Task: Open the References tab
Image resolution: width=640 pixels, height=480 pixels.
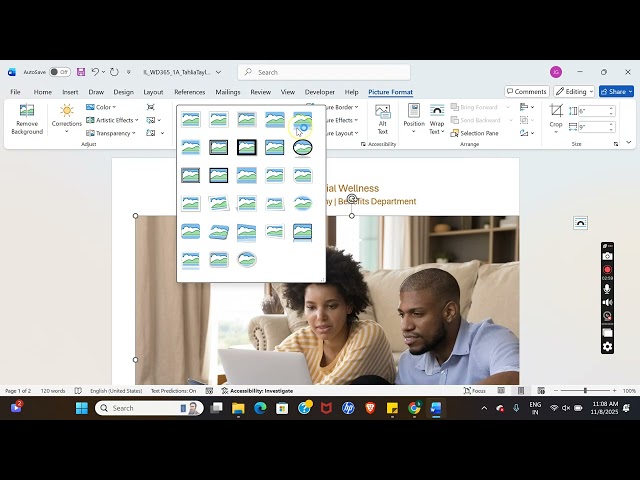Action: click(x=189, y=92)
